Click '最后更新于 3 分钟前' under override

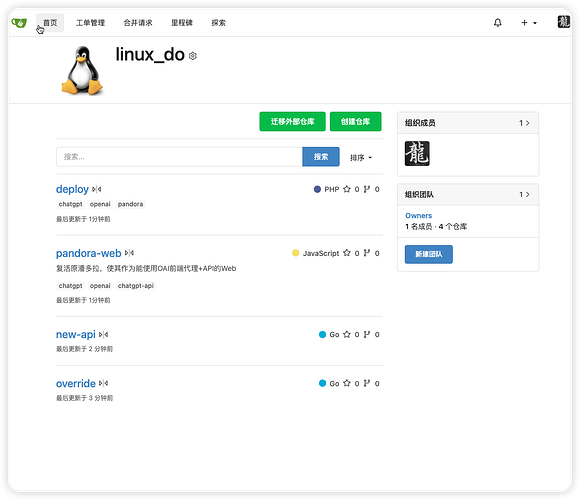pos(84,398)
